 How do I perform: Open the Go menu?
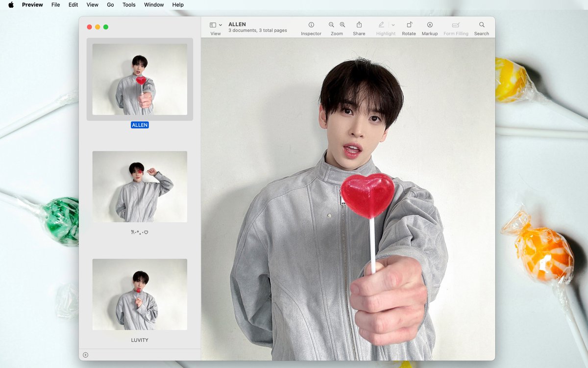(x=110, y=5)
